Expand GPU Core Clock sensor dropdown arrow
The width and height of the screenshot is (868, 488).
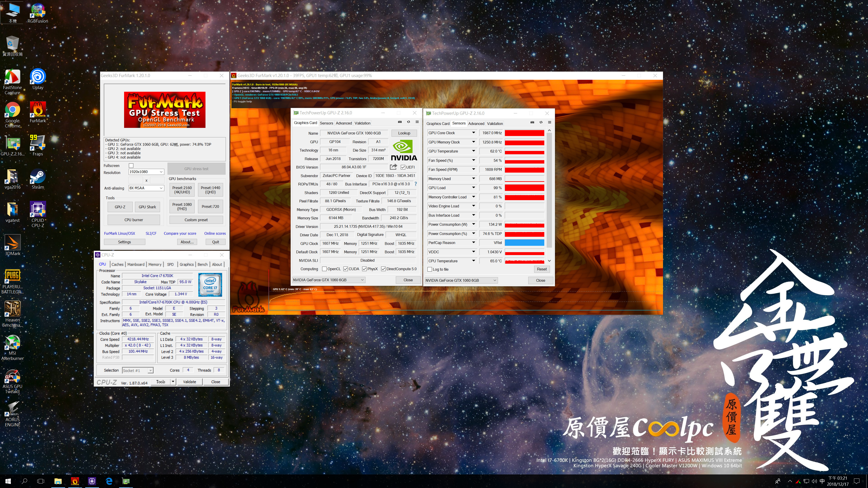click(x=473, y=133)
